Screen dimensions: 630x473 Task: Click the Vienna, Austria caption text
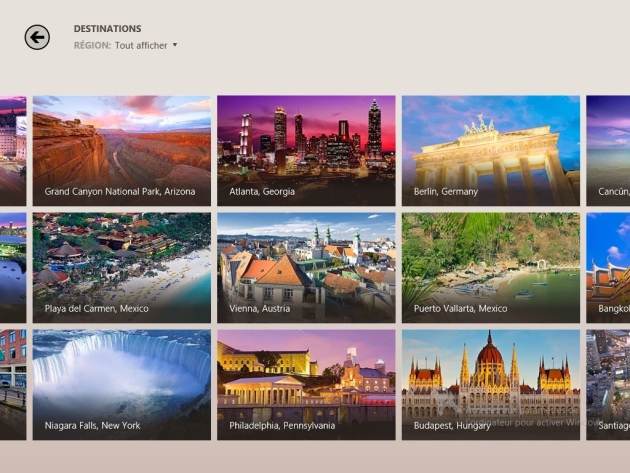(260, 309)
